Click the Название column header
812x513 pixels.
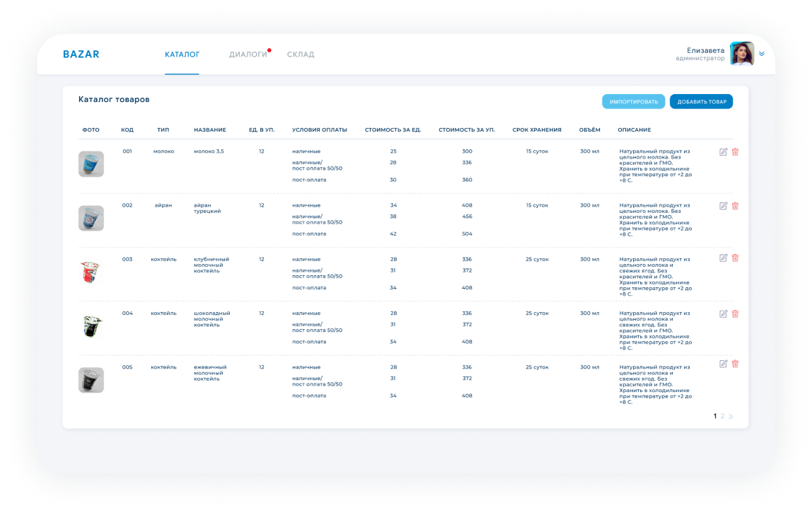[x=210, y=129]
